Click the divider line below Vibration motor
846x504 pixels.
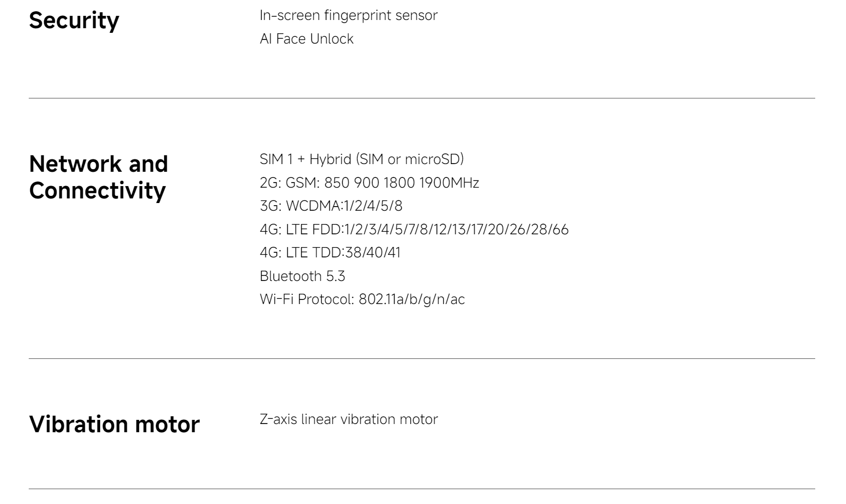[x=422, y=489]
